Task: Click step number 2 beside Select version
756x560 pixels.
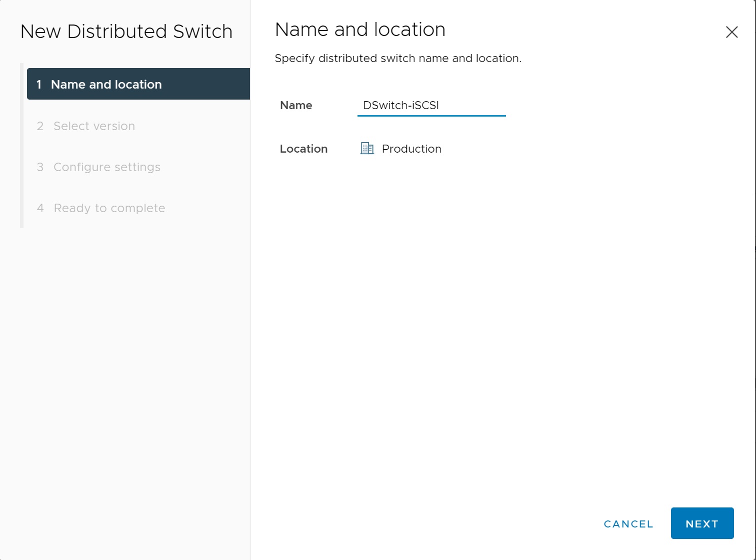Action: pos(40,126)
